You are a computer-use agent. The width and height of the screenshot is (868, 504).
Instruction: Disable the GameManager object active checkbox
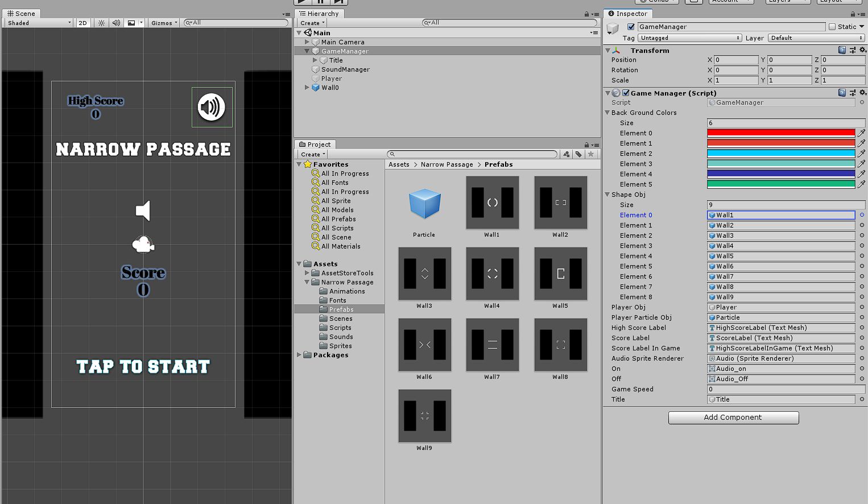click(631, 27)
